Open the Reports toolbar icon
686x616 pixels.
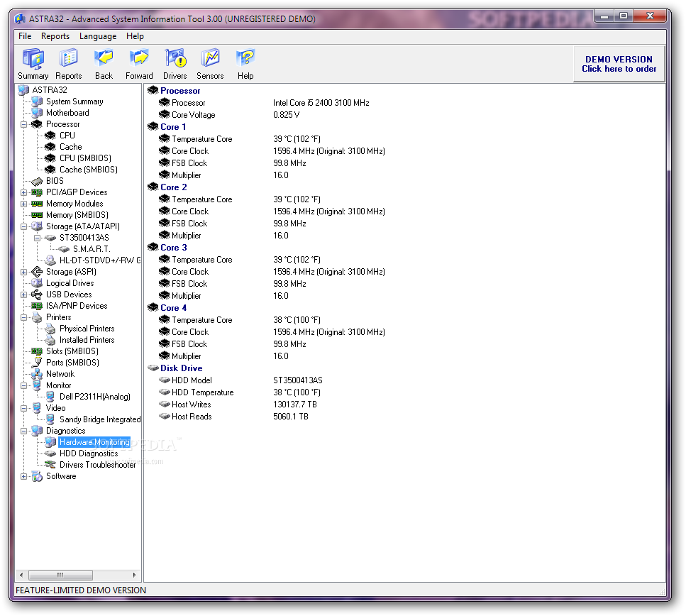tap(68, 58)
